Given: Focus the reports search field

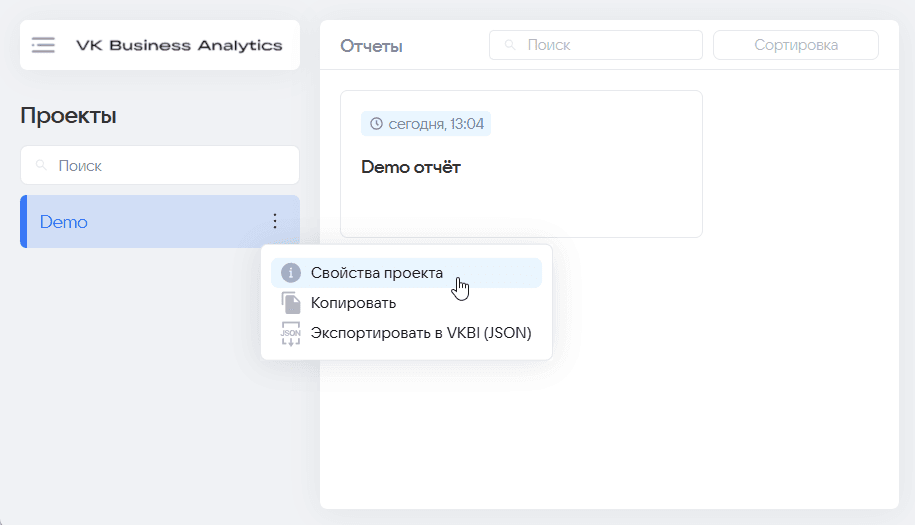Looking at the screenshot, I should point(596,45).
